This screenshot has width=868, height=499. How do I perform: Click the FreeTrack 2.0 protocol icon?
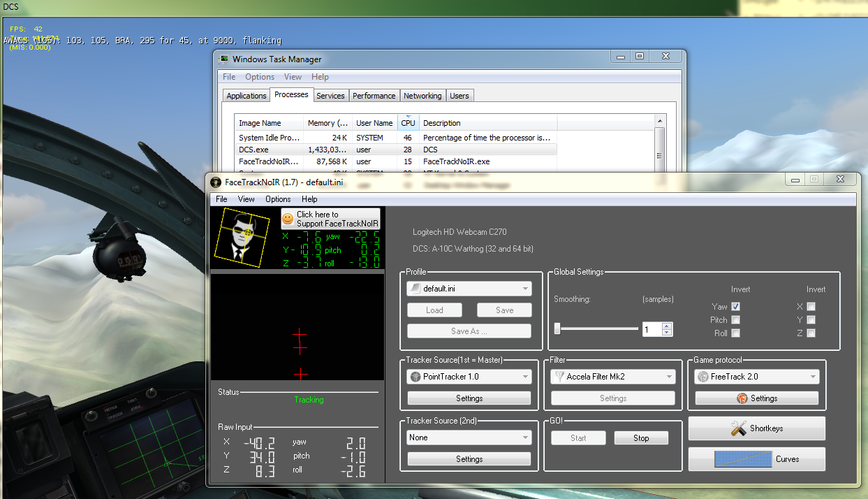pos(703,377)
